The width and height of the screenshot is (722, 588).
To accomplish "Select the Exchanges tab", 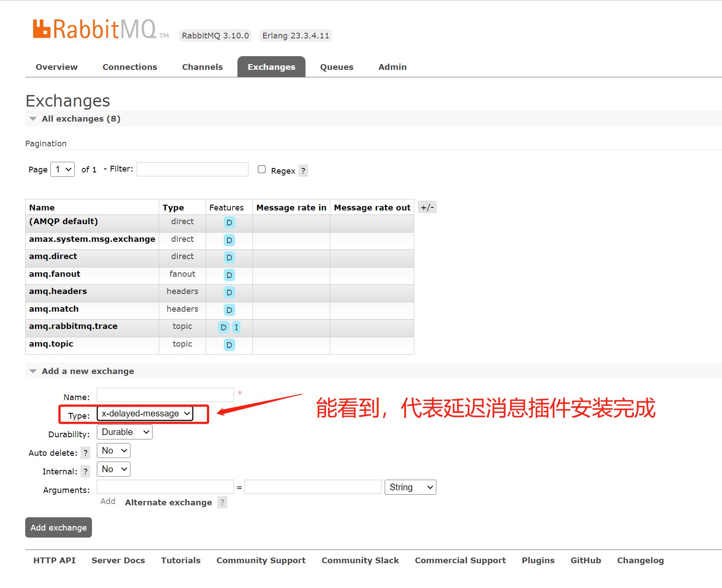I will click(x=271, y=67).
